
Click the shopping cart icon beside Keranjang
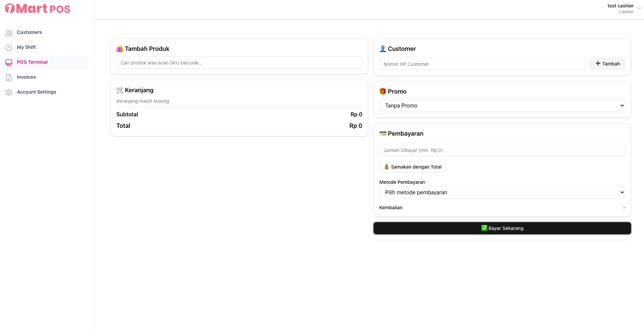[x=120, y=90]
